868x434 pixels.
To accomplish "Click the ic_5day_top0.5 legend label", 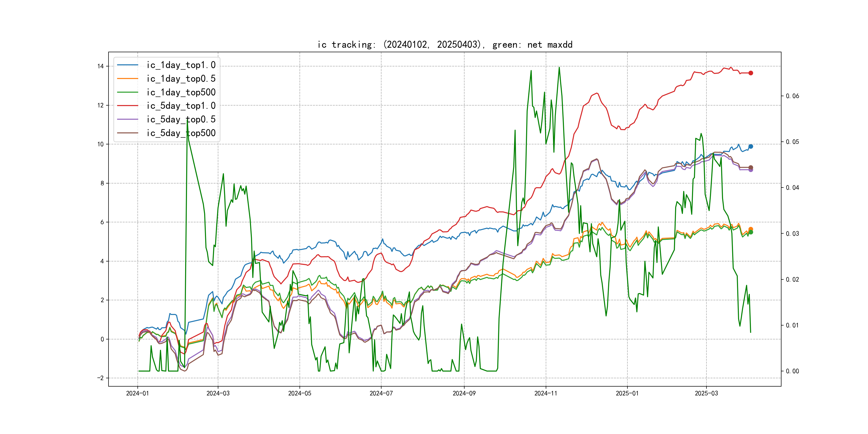I will [x=181, y=119].
